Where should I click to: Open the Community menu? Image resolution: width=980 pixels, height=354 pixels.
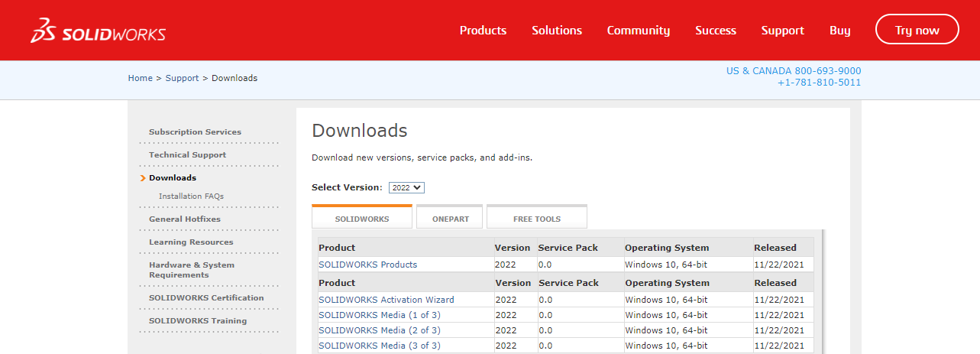639,31
